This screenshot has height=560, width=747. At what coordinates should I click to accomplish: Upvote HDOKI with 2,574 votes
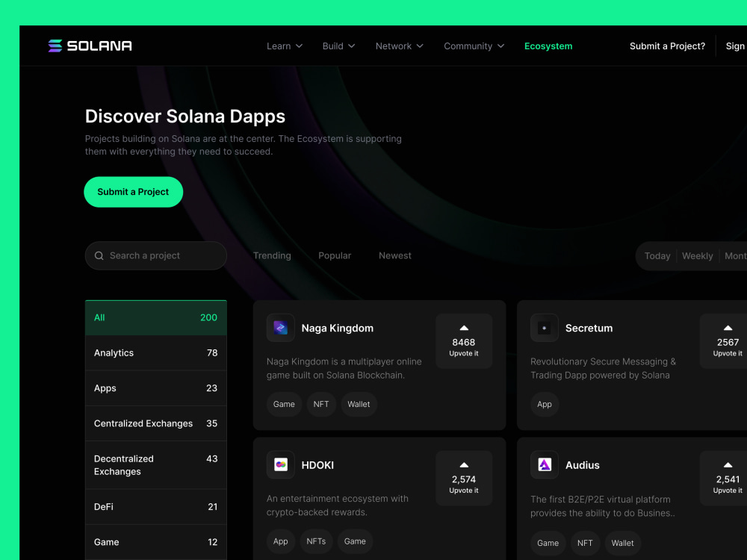[x=464, y=478]
